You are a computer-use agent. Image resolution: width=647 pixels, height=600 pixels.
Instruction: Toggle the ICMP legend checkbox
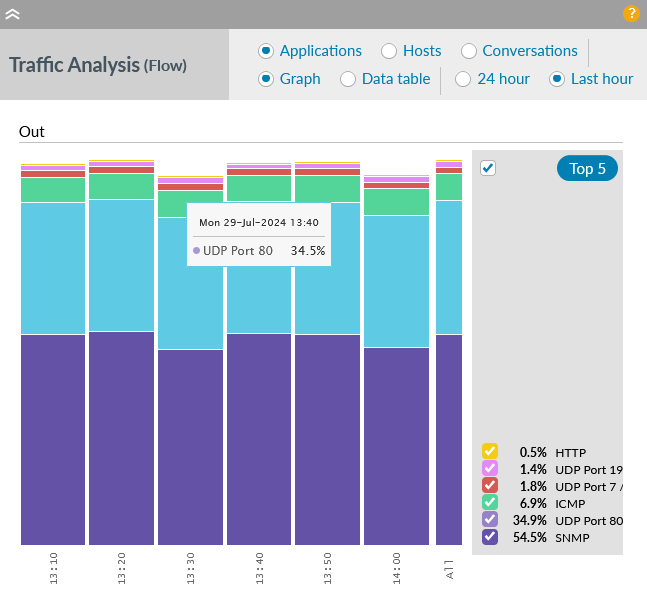tap(490, 502)
